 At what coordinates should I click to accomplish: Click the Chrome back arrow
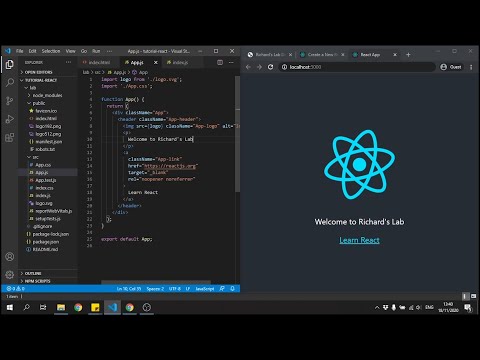click(248, 67)
